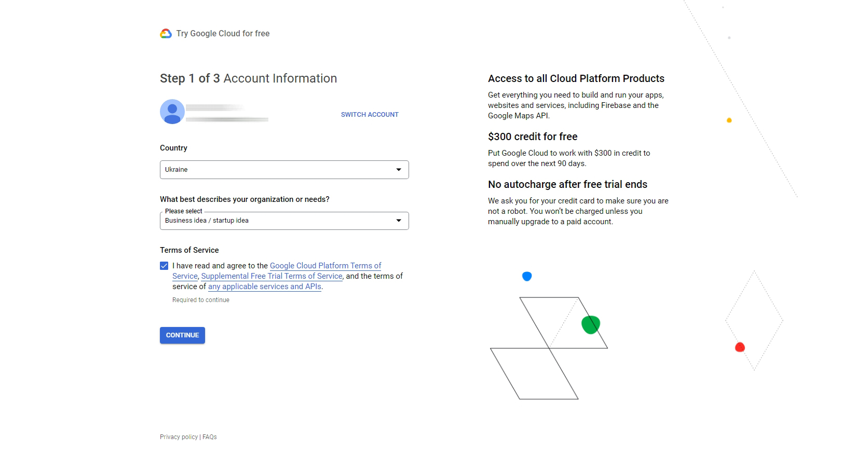Click the Required to continue note
Screen dimensions: 868x450
coord(201,300)
